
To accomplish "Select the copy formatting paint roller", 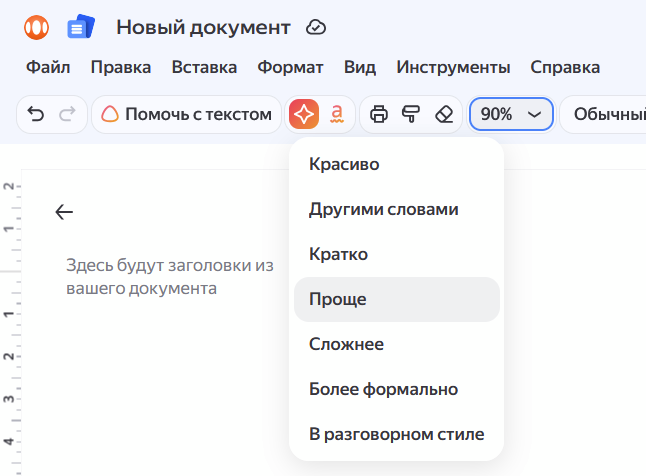I will [411, 114].
